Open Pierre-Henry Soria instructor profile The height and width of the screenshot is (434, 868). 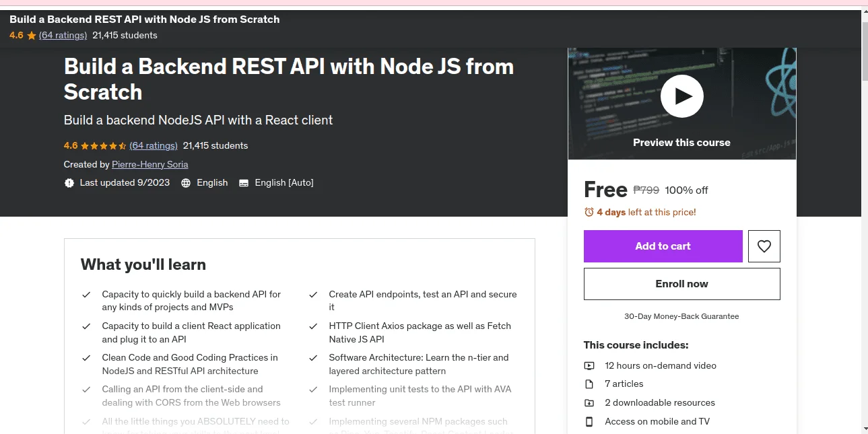click(x=149, y=164)
